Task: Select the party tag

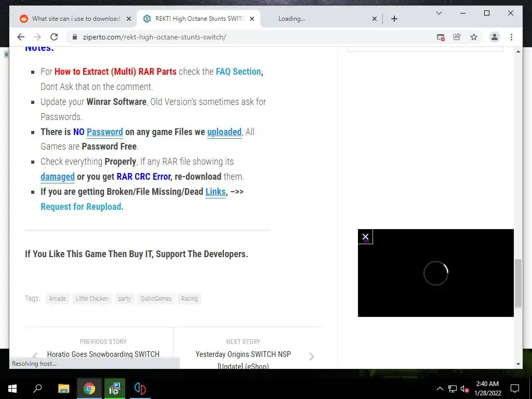Action: click(125, 299)
